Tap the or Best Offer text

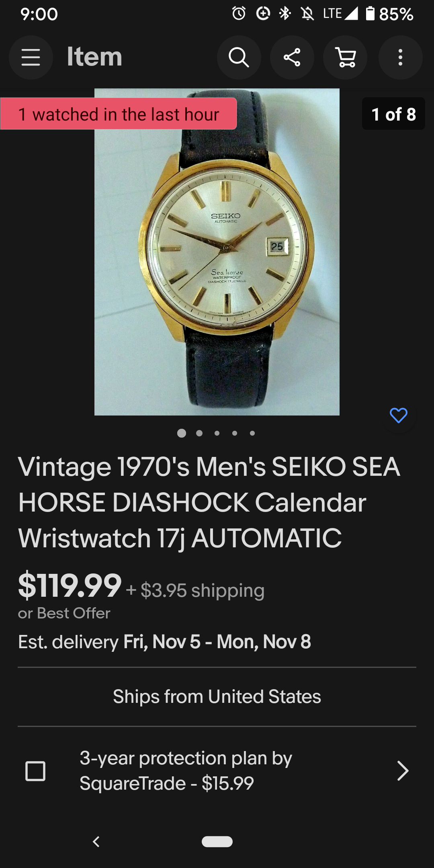click(x=64, y=613)
